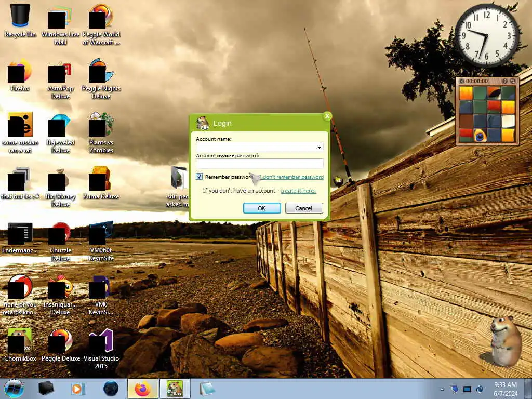
Task: Click the hamster mascot on desktop
Action: (505, 340)
